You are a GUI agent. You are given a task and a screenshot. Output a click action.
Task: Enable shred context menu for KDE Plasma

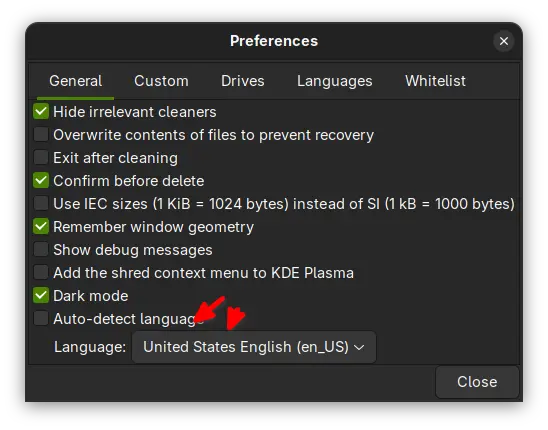[41, 273]
